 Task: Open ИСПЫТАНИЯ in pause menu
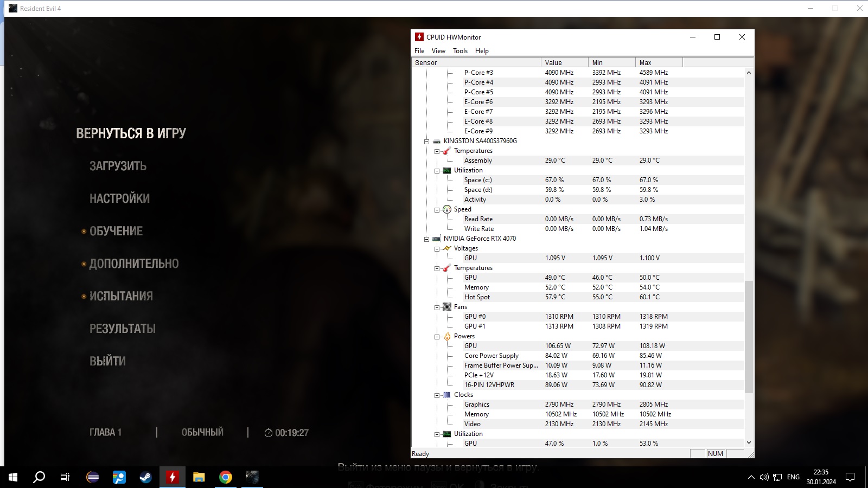coord(121,296)
